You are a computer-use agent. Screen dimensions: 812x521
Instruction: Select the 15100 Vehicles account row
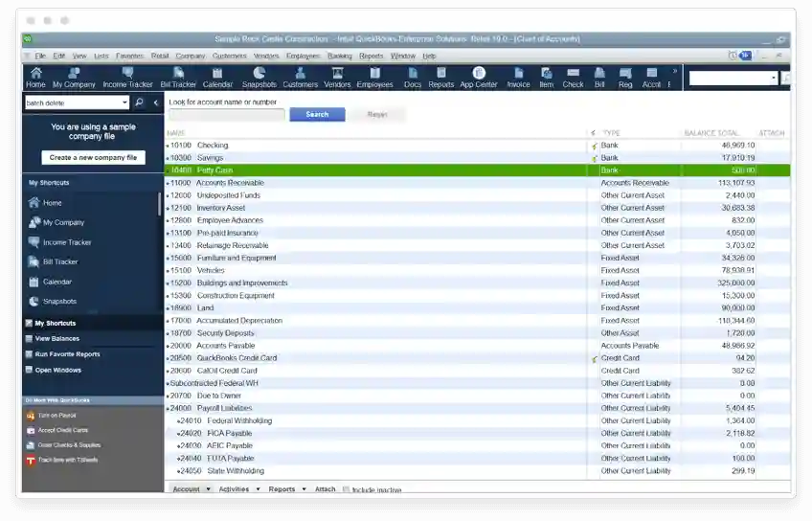tap(478, 270)
